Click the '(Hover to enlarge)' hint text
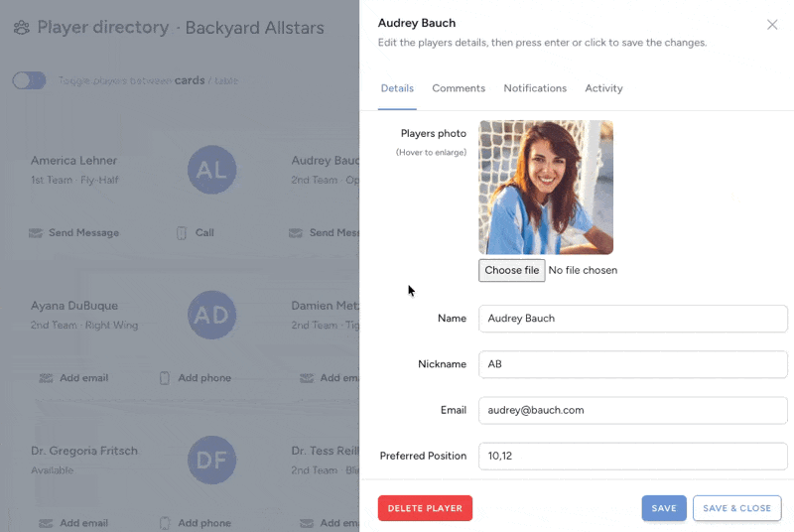 pyautogui.click(x=431, y=153)
